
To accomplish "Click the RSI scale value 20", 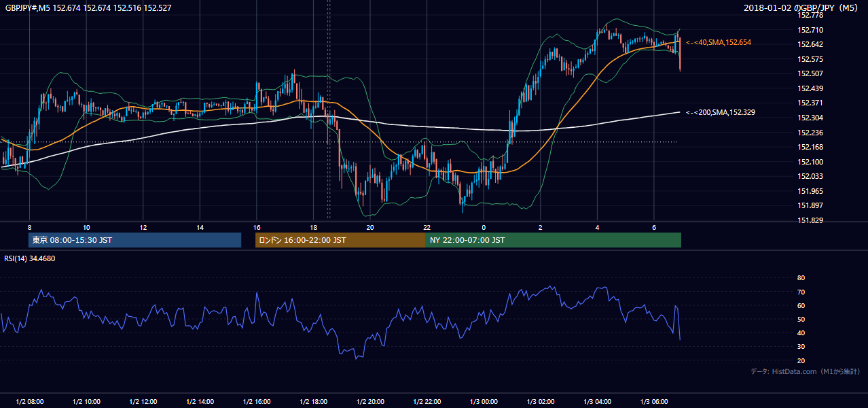I will pos(801,361).
